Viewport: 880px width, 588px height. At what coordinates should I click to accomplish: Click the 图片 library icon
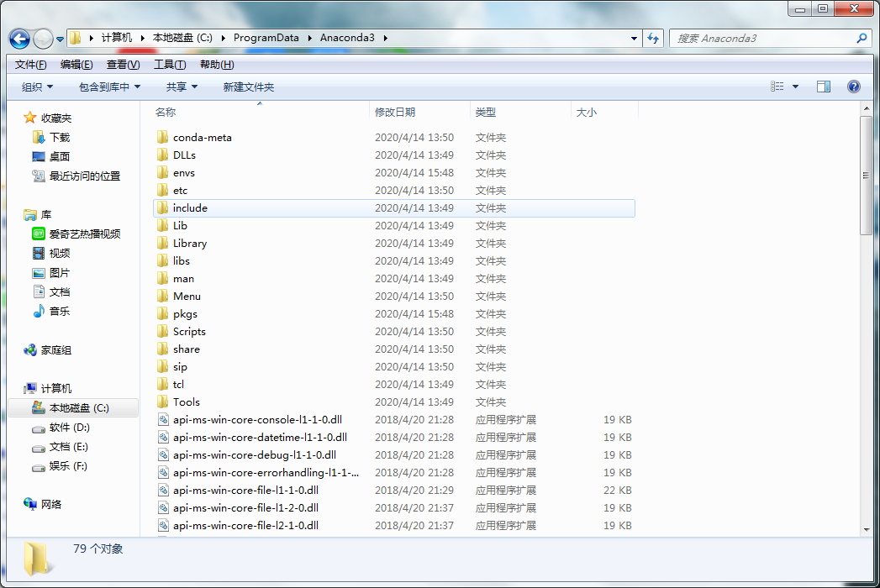(x=38, y=273)
